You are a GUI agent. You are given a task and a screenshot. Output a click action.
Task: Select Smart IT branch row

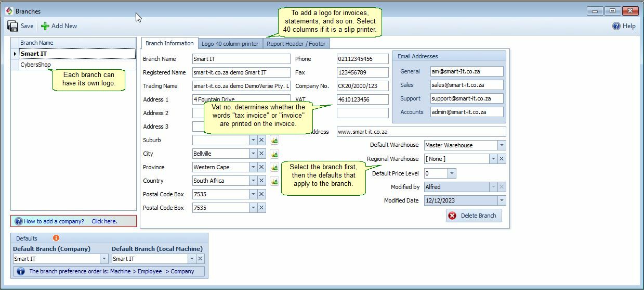(x=77, y=54)
